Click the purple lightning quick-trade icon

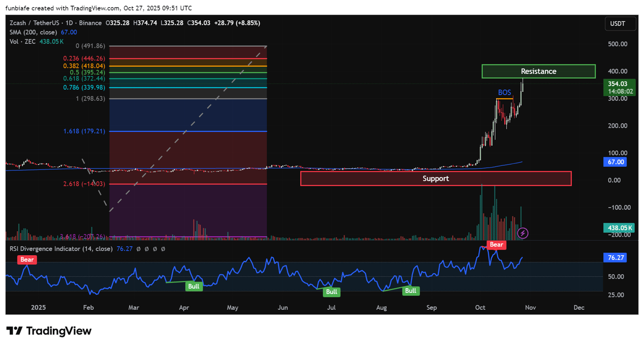tap(523, 233)
